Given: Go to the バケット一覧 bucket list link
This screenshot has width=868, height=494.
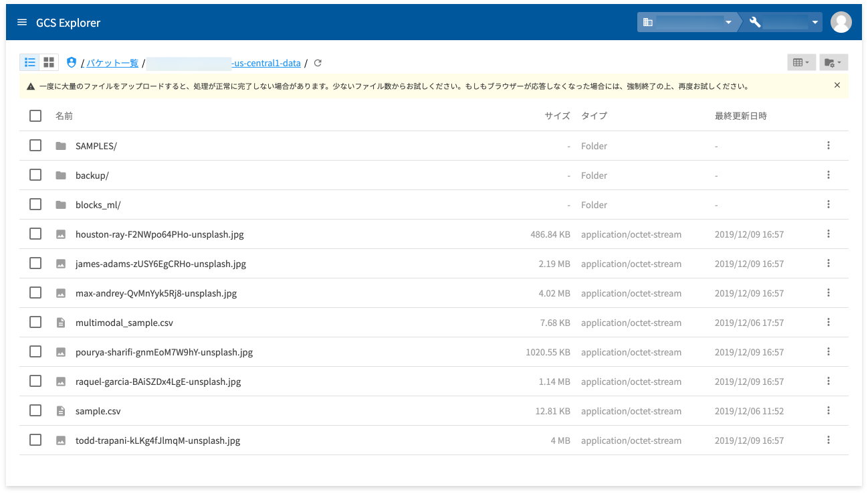Looking at the screenshot, I should coord(112,63).
